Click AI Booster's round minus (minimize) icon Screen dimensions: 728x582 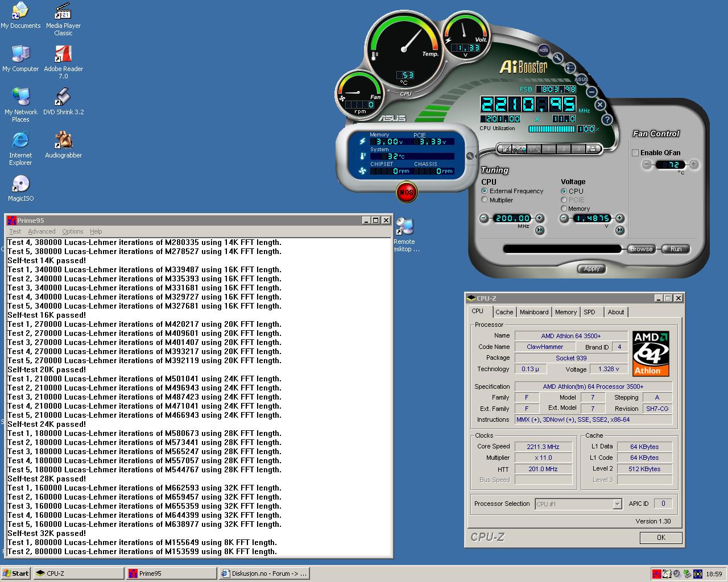(591, 92)
